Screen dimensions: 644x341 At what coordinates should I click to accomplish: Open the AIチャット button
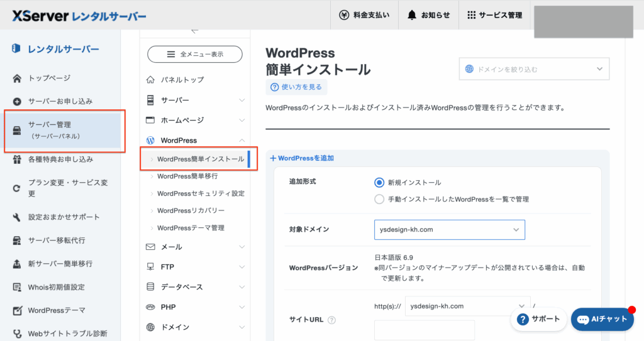(602, 319)
